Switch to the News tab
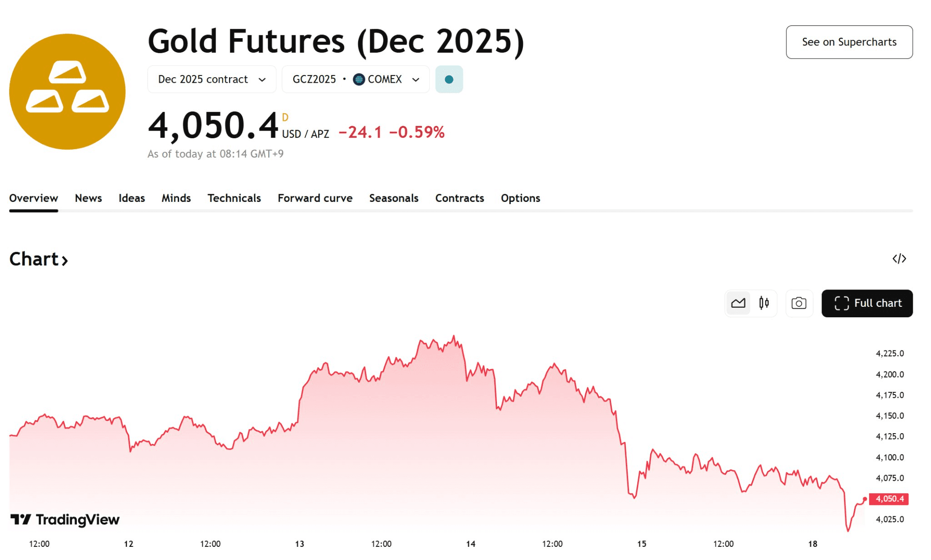The height and width of the screenshot is (560, 931). point(88,198)
